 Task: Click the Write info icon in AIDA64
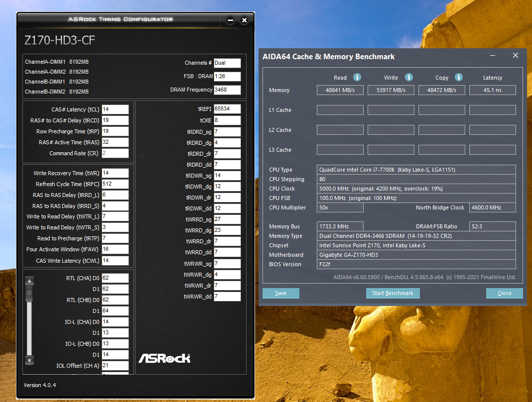pyautogui.click(x=409, y=77)
